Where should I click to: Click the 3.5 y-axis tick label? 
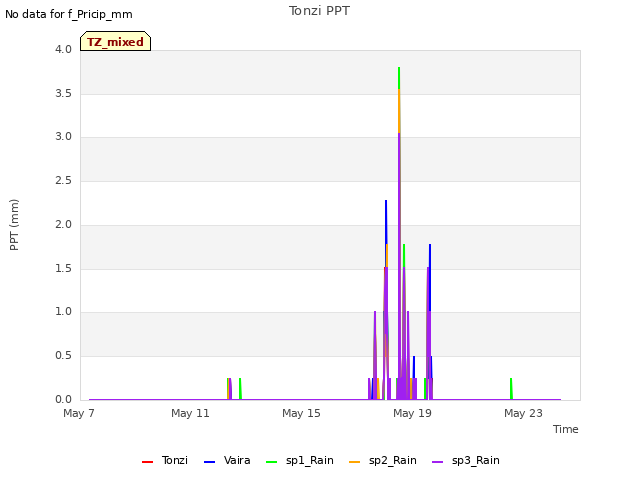63,93
